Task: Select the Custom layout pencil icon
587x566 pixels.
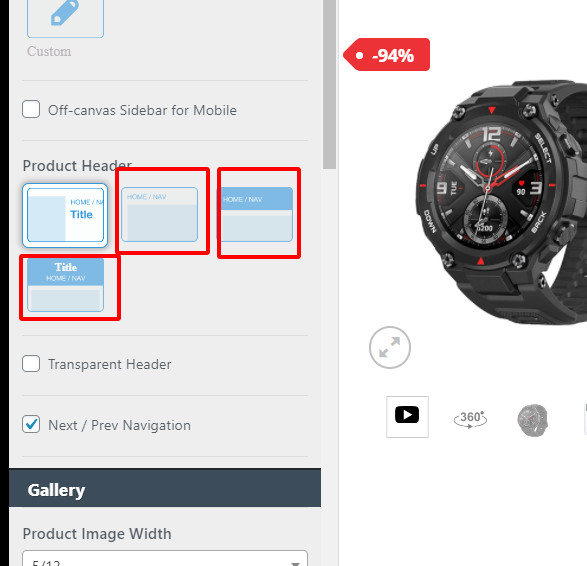Action: click(x=65, y=15)
